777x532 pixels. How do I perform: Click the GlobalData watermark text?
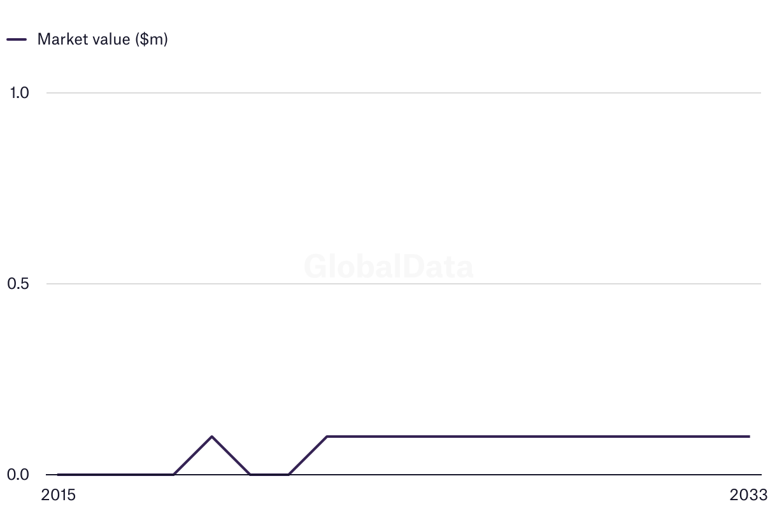[x=388, y=267]
